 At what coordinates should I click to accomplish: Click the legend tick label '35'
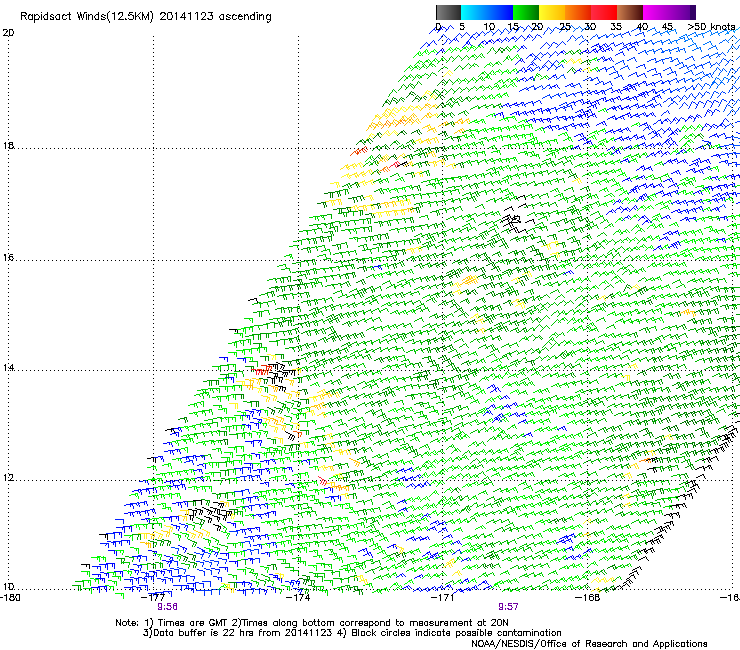616,27
